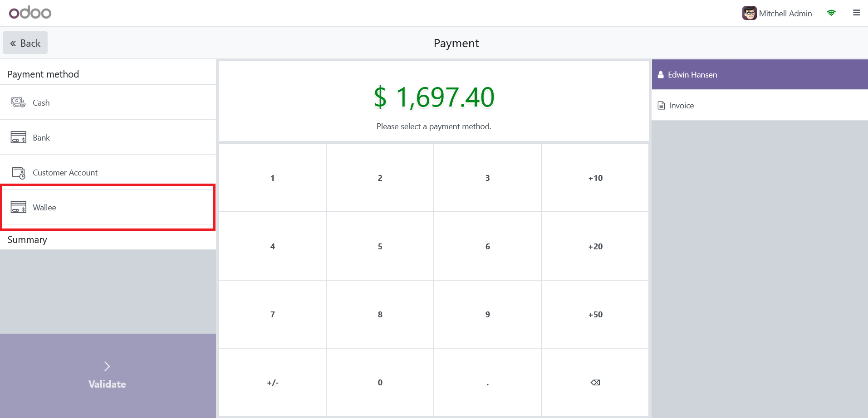Viewport: 868px width, 418px height.
Task: Click the Bank card icon
Action: (18, 137)
